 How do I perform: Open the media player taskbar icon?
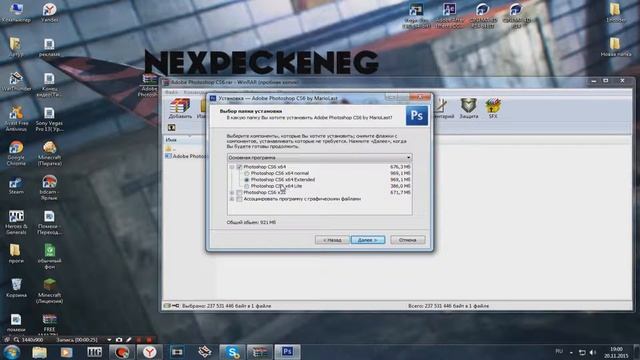pos(66,352)
